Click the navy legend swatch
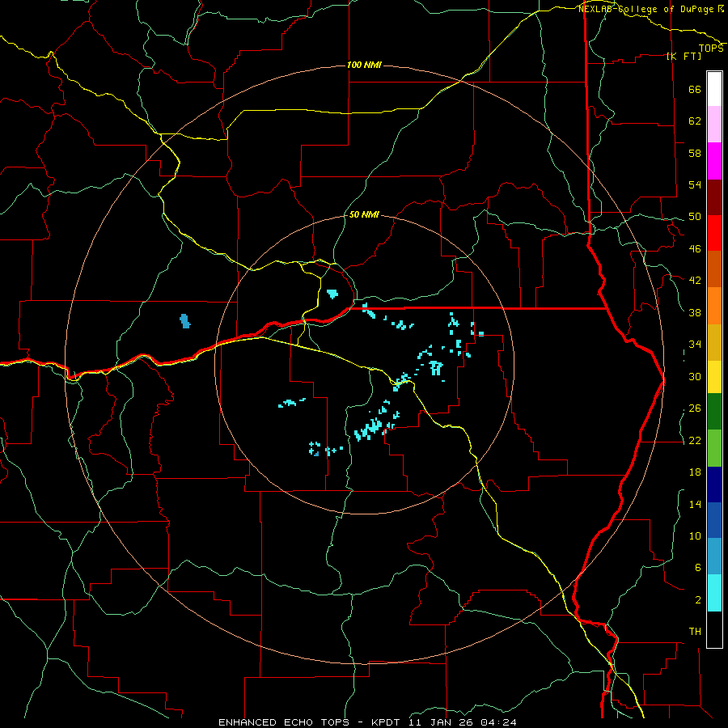Screen dimensions: 728x728 click(x=714, y=485)
